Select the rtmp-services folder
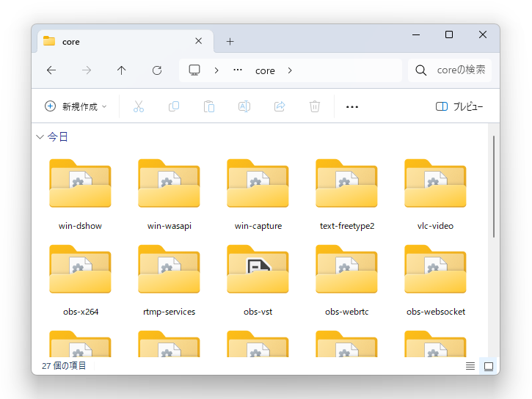This screenshot has width=532, height=399. coord(169,281)
